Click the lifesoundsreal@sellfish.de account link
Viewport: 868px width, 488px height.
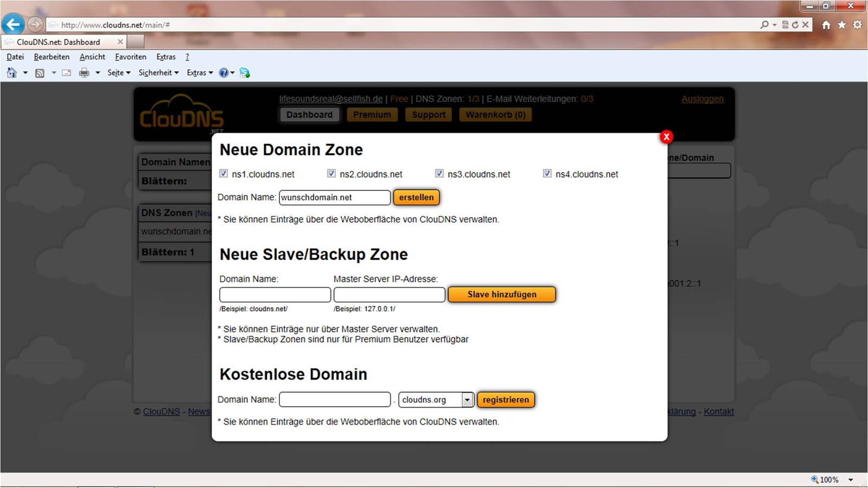pyautogui.click(x=331, y=99)
